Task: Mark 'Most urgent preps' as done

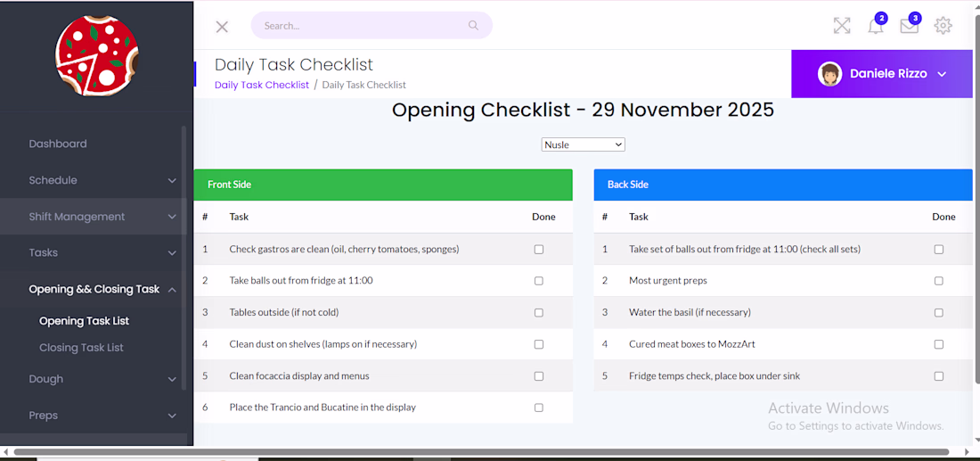Action: tap(939, 281)
